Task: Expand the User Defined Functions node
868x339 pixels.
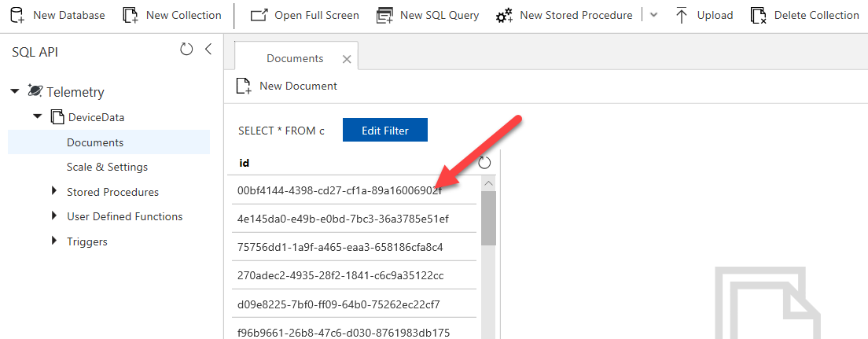Action: 54,216
